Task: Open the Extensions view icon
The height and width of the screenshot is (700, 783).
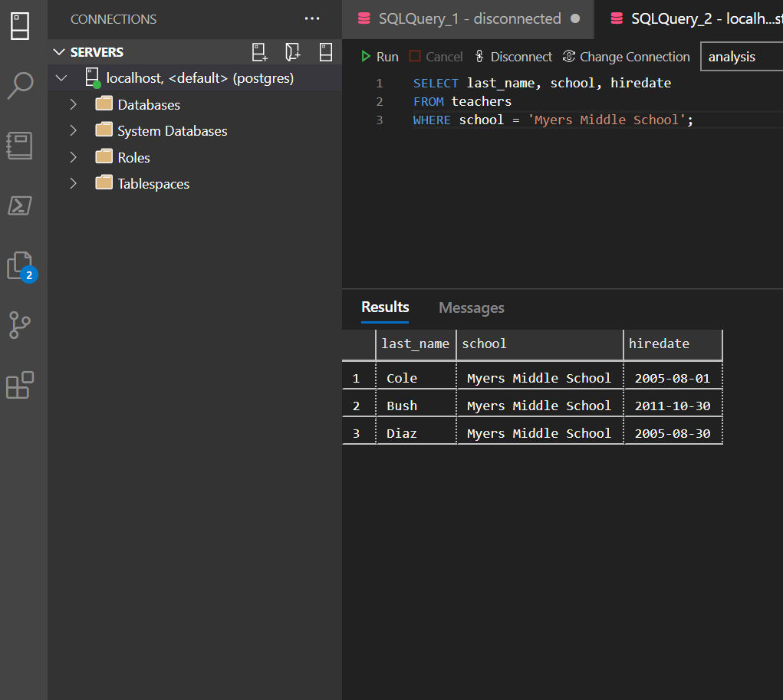Action: (20, 385)
